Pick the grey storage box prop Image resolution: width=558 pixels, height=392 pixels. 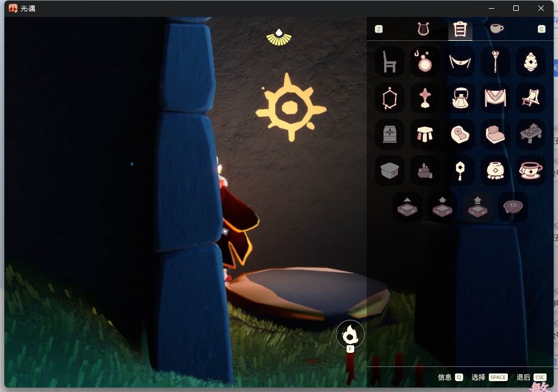(389, 170)
